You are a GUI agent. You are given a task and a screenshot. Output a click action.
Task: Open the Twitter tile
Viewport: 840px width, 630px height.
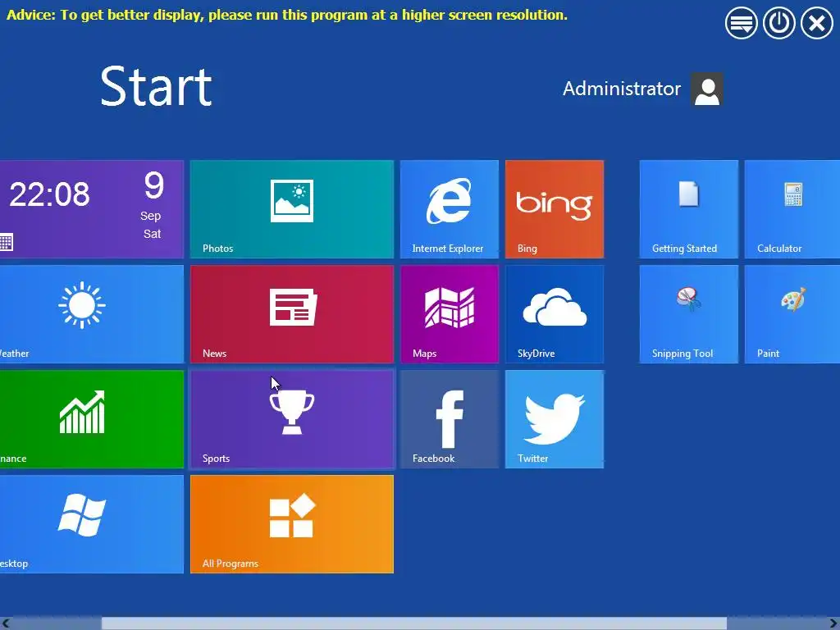coord(555,419)
